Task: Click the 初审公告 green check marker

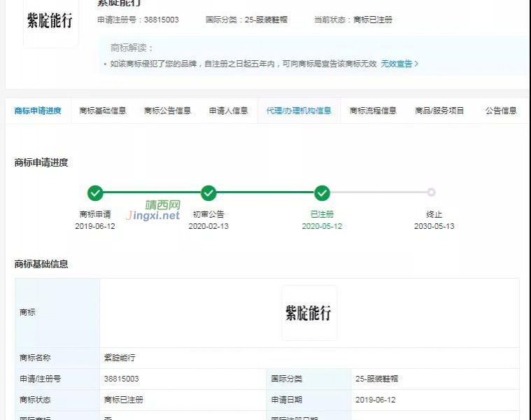Action: click(208, 193)
